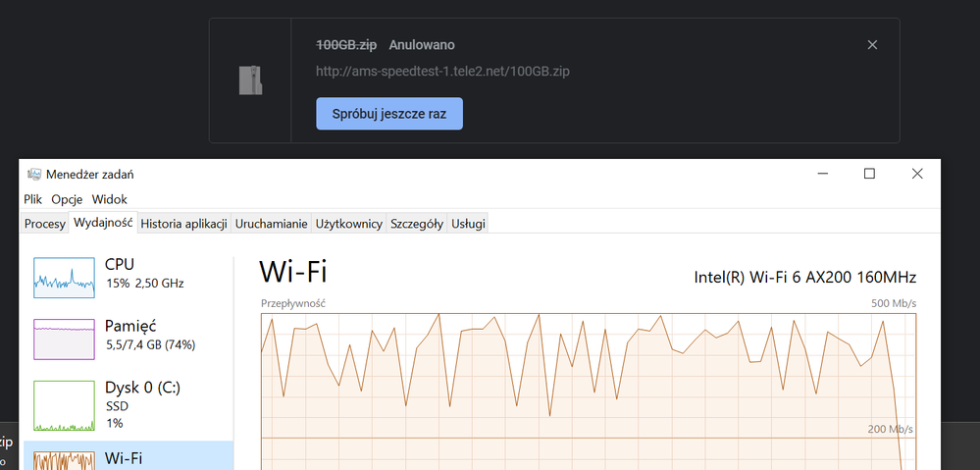
Task: Minimize the Menedżer zadań window
Action: pyautogui.click(x=821, y=174)
